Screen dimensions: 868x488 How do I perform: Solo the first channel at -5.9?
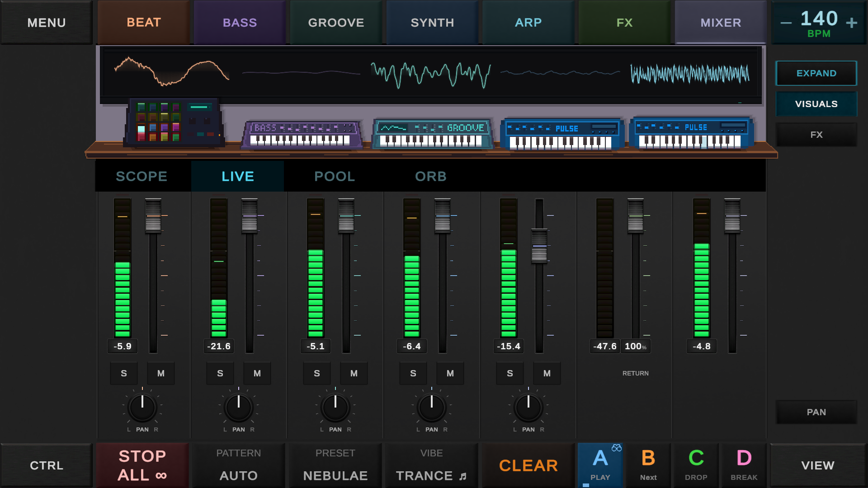coord(124,373)
